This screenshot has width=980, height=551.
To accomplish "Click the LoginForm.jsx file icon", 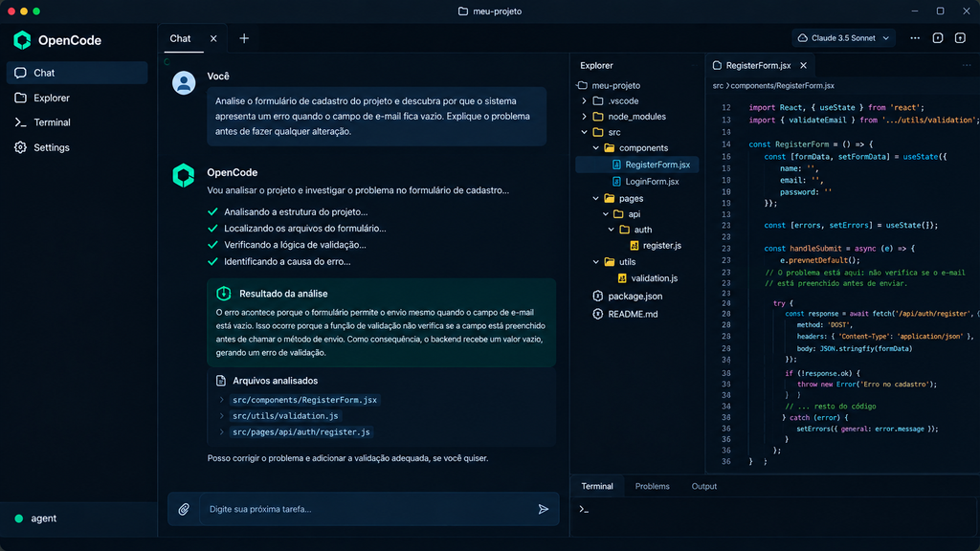I will tap(616, 182).
